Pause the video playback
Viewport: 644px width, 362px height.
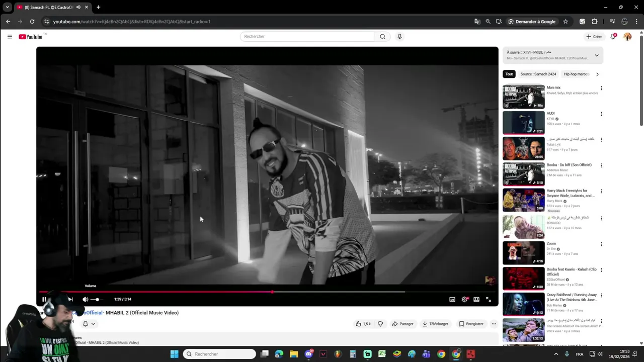[x=44, y=299]
